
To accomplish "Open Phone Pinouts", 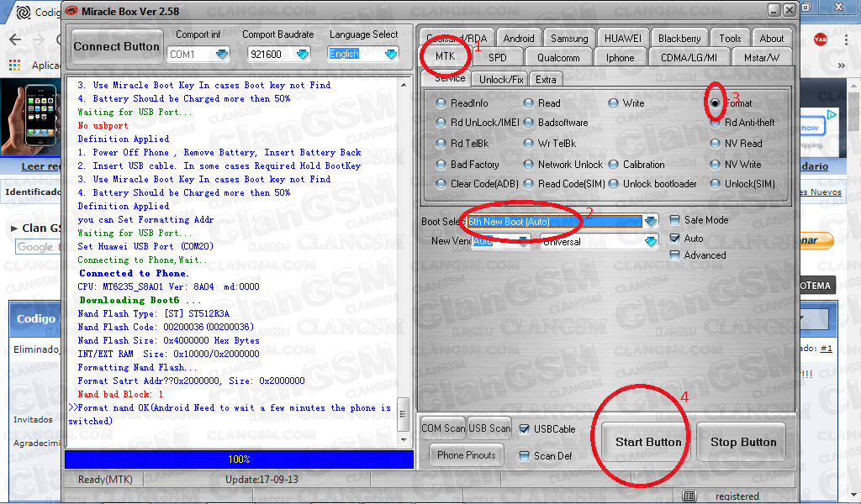I will tap(466, 455).
